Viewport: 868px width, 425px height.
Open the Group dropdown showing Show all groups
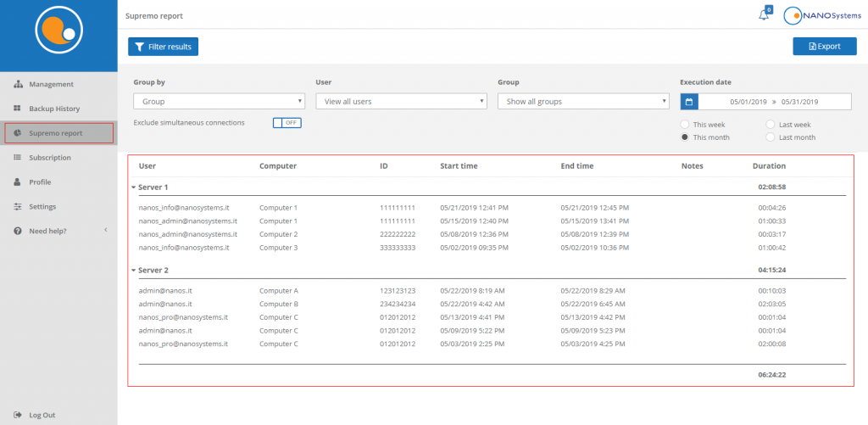click(583, 102)
